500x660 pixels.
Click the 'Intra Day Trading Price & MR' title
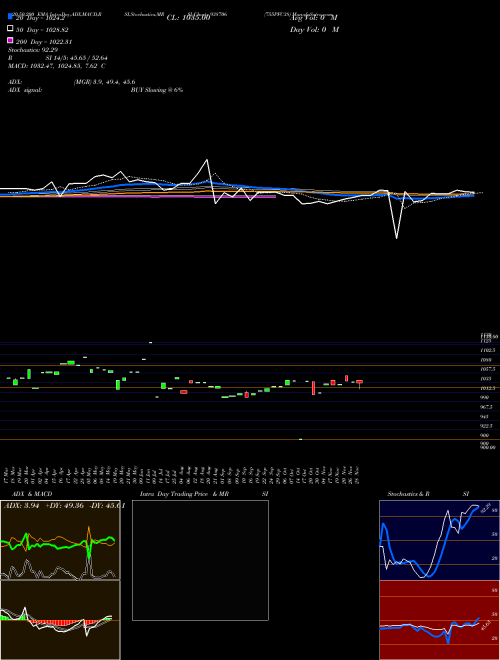[x=184, y=494]
